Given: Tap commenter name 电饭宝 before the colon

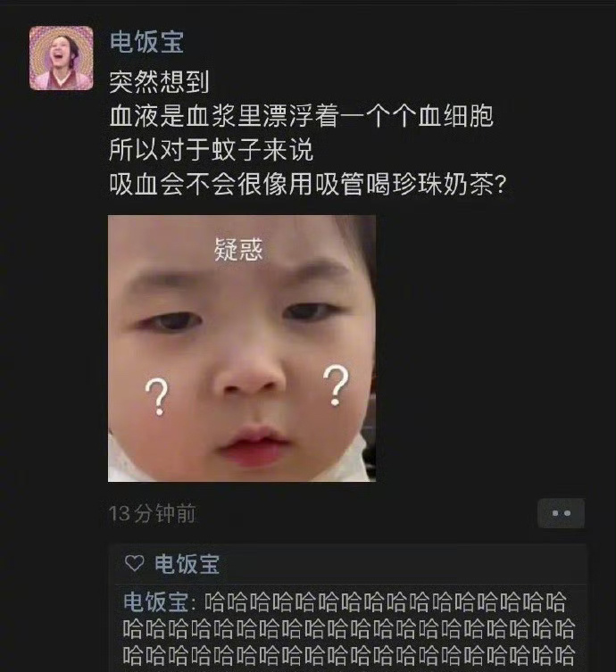Looking at the screenshot, I should 156,602.
